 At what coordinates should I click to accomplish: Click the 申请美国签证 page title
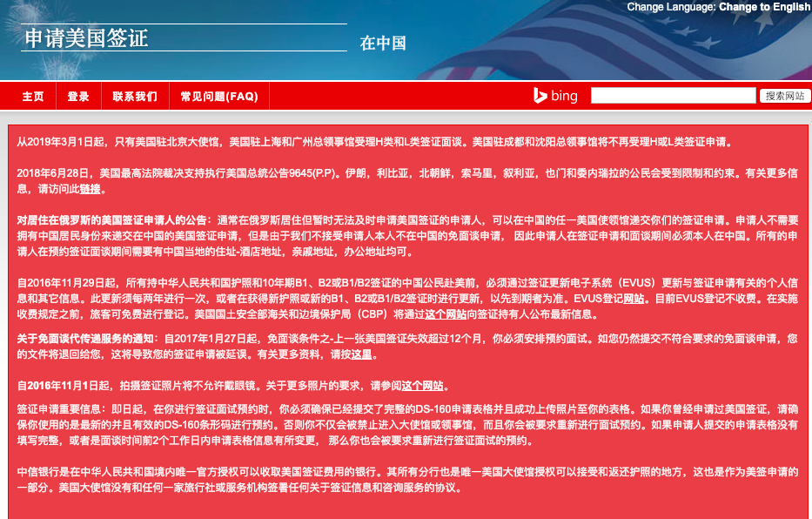pyautogui.click(x=86, y=38)
